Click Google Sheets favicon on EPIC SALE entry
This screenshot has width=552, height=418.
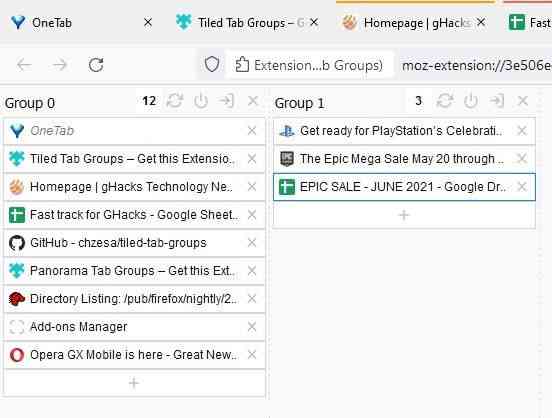(x=287, y=187)
